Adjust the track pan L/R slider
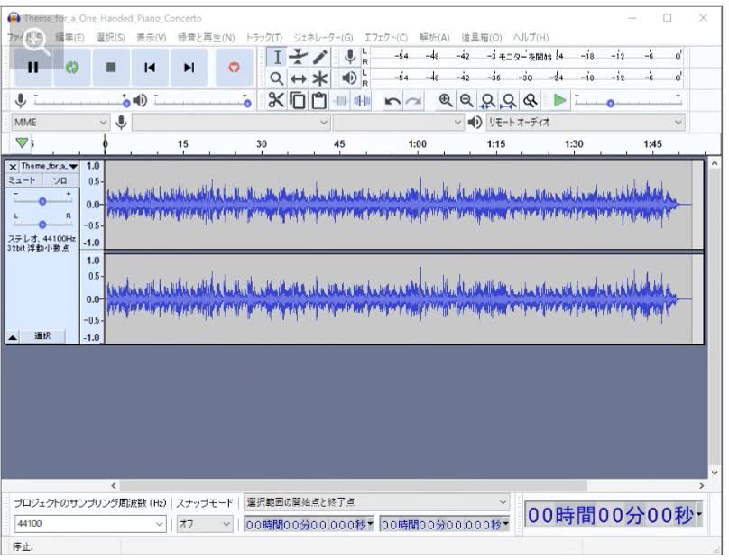Screen dimensions: 729x560 click(42, 224)
